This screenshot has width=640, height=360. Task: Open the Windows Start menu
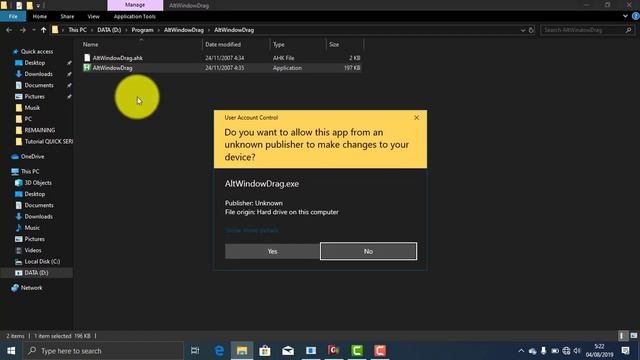point(11,351)
